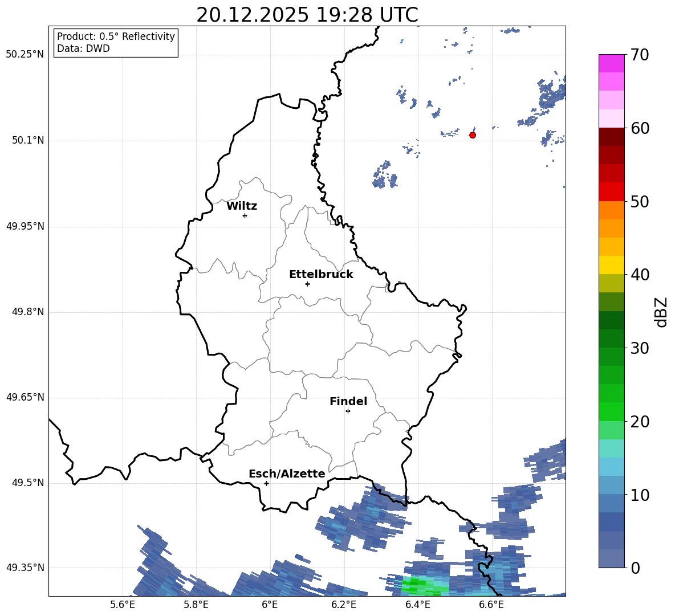Click the Findel station cross marker
The height and width of the screenshot is (616, 675).
coord(348,411)
